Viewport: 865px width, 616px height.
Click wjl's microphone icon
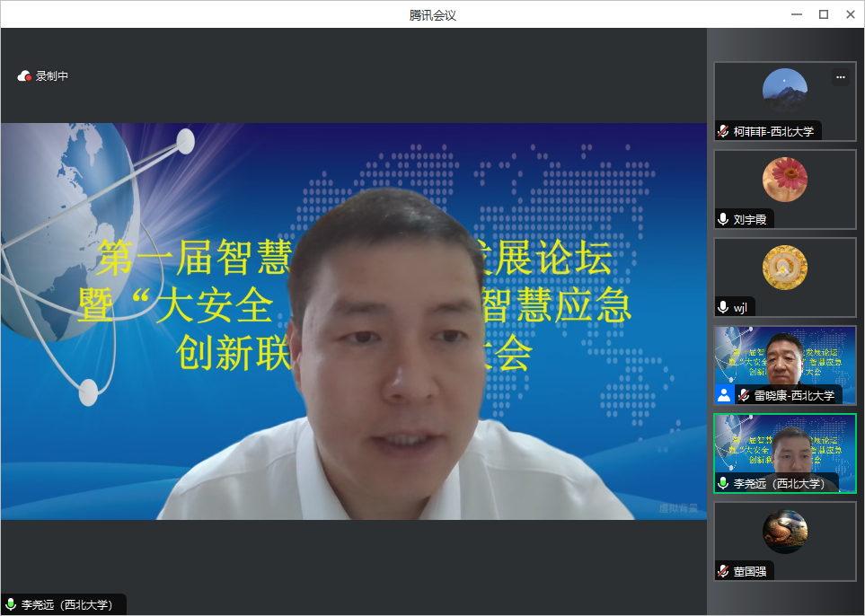(723, 307)
